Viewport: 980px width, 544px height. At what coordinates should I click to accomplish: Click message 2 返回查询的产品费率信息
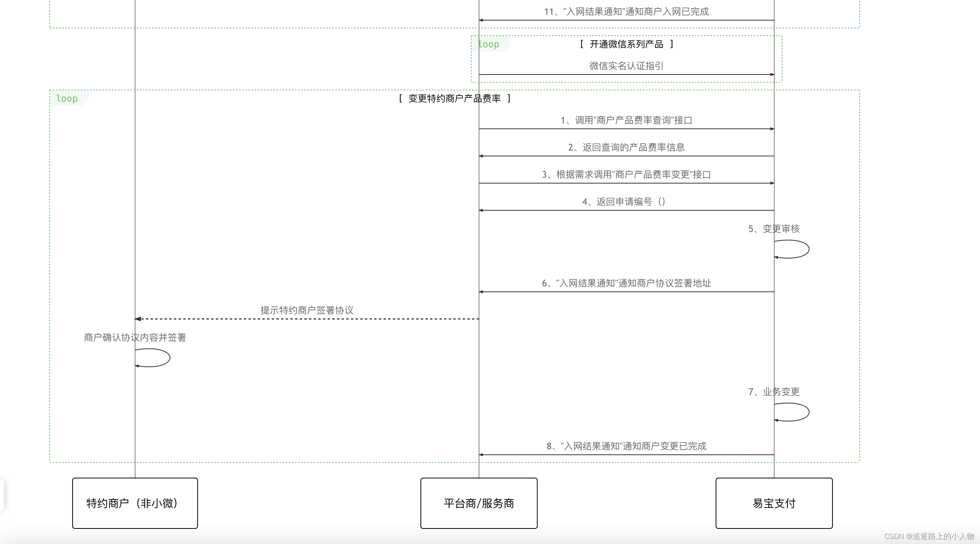pyautogui.click(x=626, y=147)
